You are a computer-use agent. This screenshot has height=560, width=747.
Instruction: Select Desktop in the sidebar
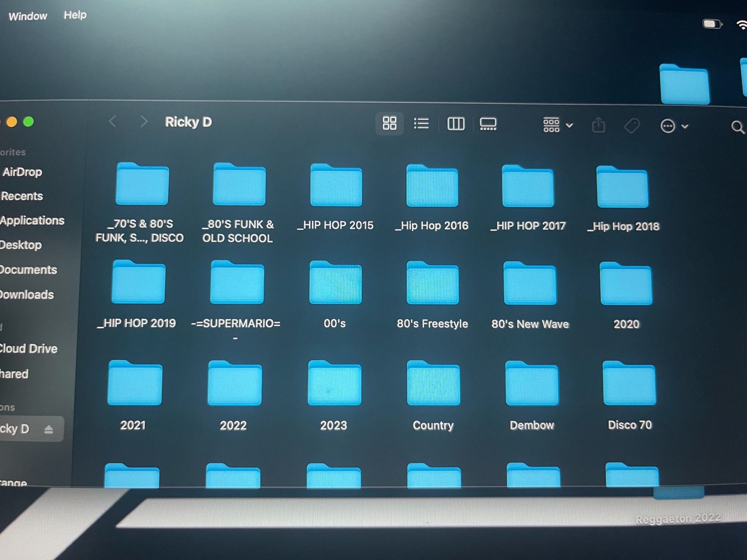(21, 245)
